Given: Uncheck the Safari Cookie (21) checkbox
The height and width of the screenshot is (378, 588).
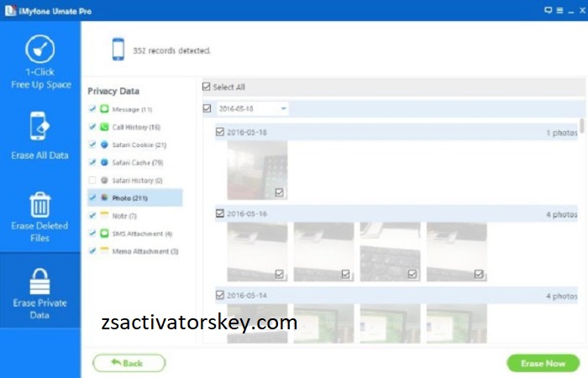Looking at the screenshot, I should (x=92, y=144).
